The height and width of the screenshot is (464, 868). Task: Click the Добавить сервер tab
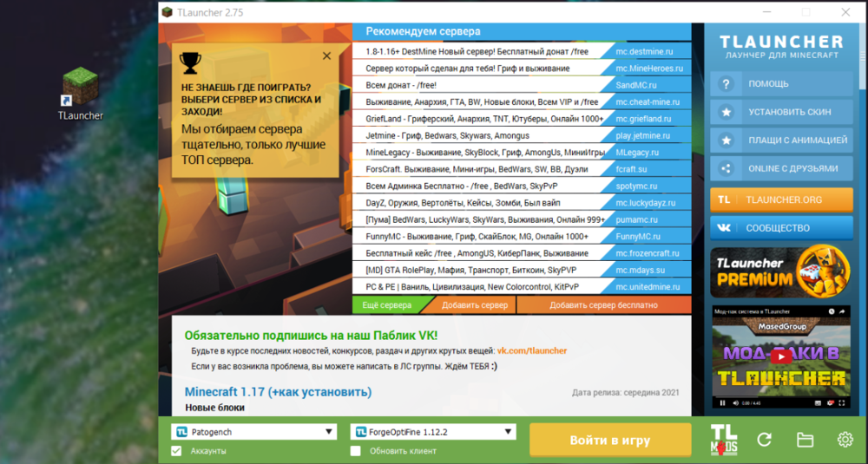click(x=475, y=305)
